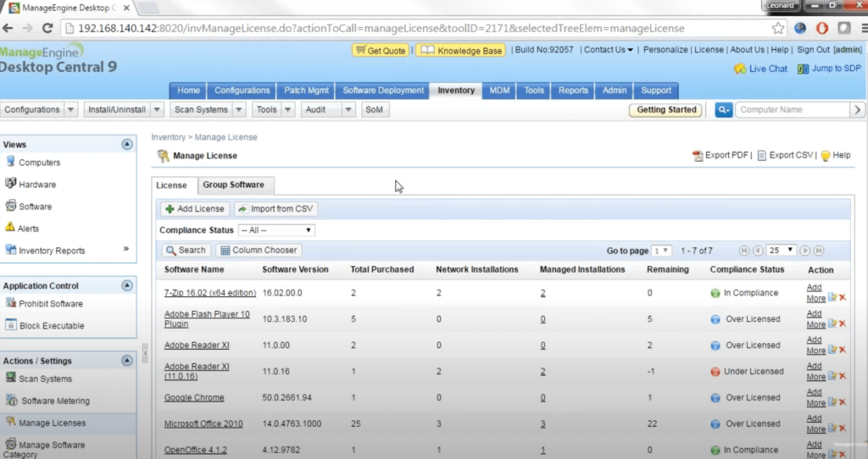
Task: Open the Knowledge Base button
Action: click(460, 50)
